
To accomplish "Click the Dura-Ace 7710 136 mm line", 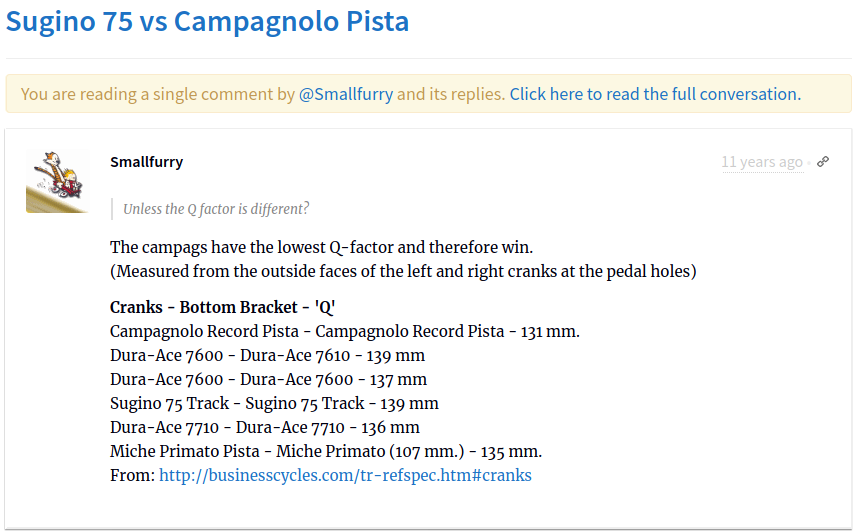I will [x=265, y=428].
